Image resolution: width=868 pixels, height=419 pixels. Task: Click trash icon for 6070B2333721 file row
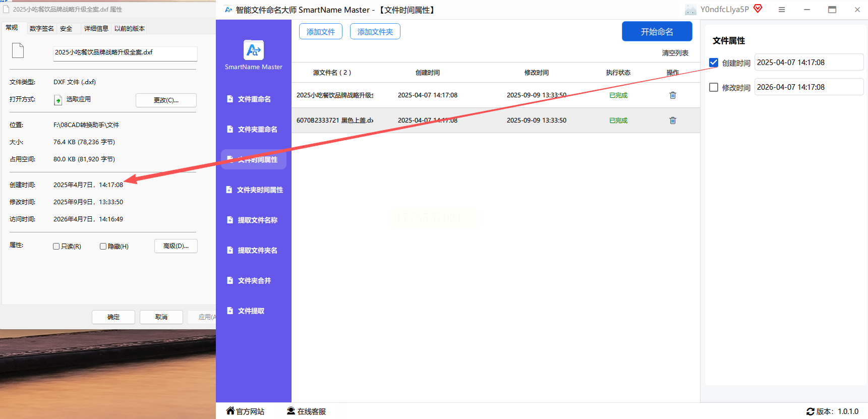tap(672, 121)
